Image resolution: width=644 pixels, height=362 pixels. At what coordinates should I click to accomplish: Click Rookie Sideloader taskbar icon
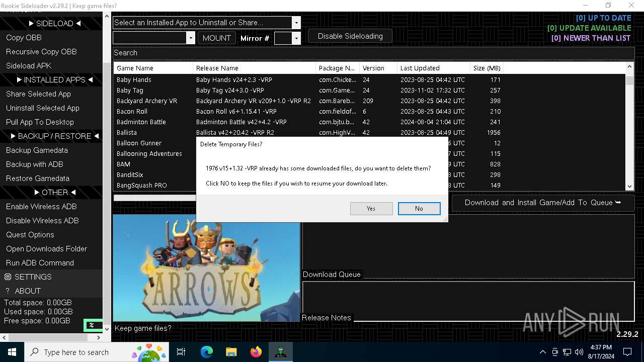(280, 352)
